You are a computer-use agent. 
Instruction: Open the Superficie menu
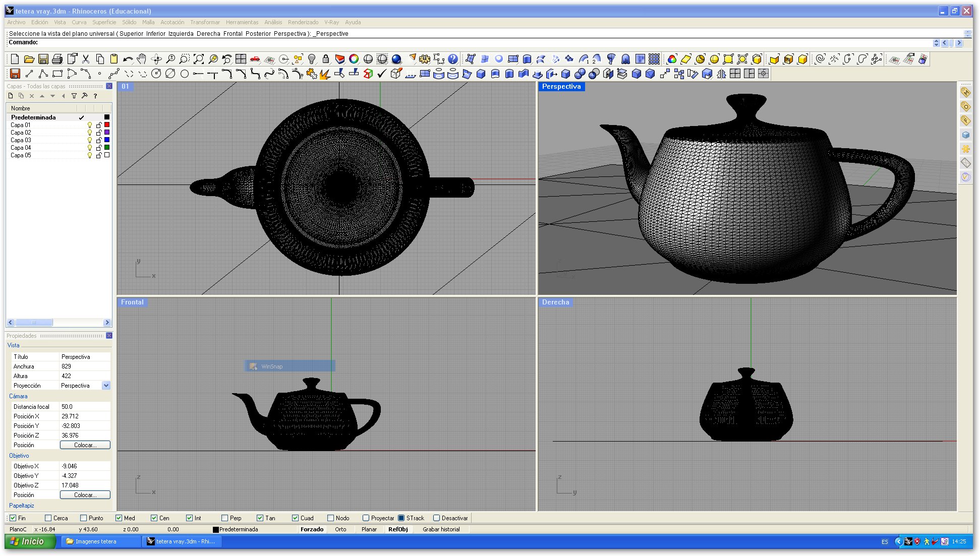click(x=104, y=22)
